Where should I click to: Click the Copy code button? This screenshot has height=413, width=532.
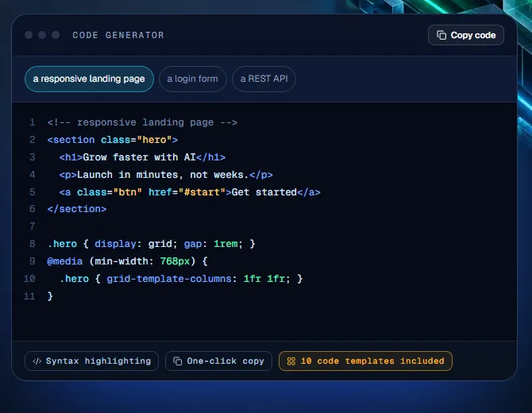click(x=466, y=35)
